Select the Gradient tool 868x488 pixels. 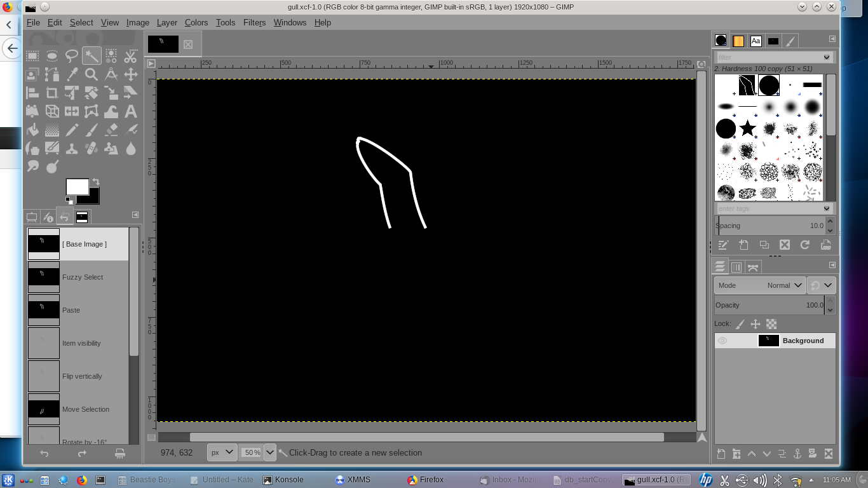[52, 130]
